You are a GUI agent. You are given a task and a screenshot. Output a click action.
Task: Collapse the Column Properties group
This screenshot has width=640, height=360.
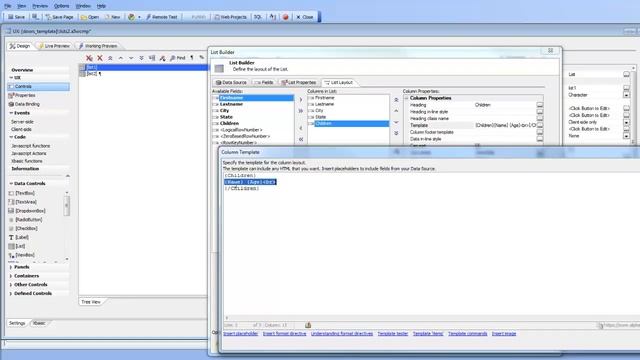pos(407,98)
